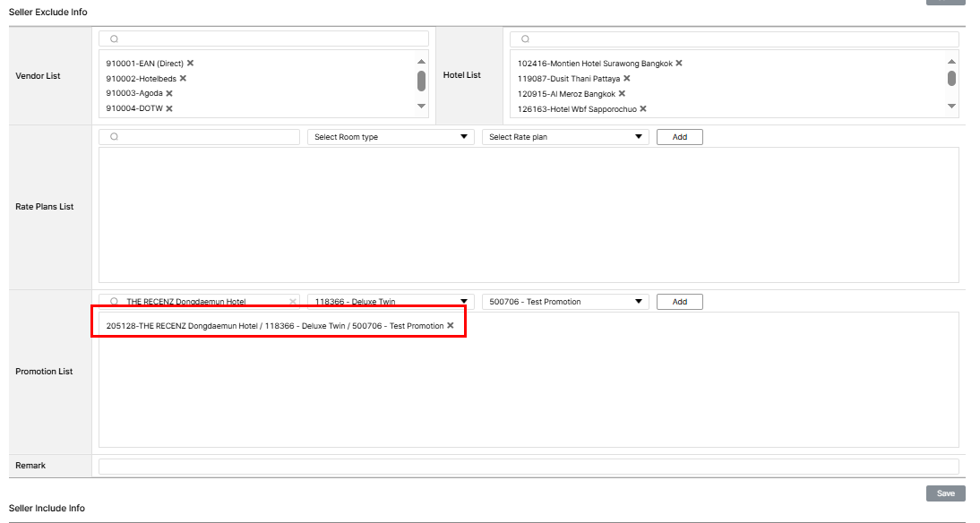Click the Vendor List search field
Screen dimensions: 980x523
tap(263, 39)
